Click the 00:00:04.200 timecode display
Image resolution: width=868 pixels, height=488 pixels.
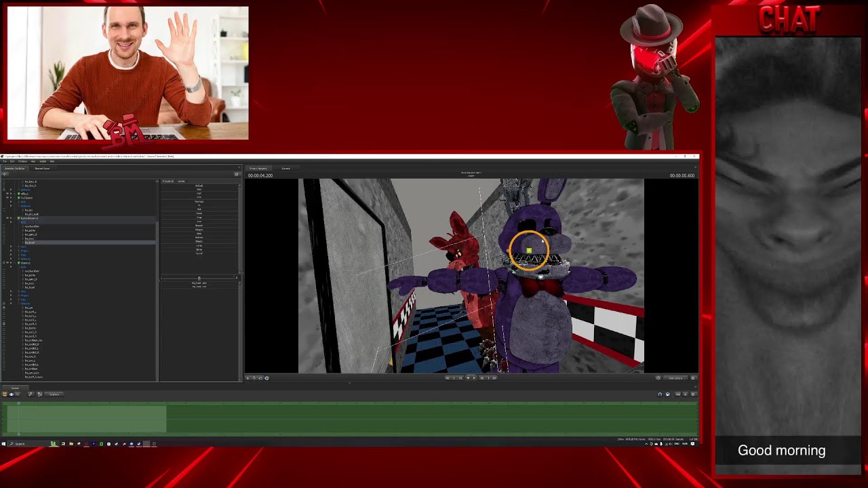260,176
